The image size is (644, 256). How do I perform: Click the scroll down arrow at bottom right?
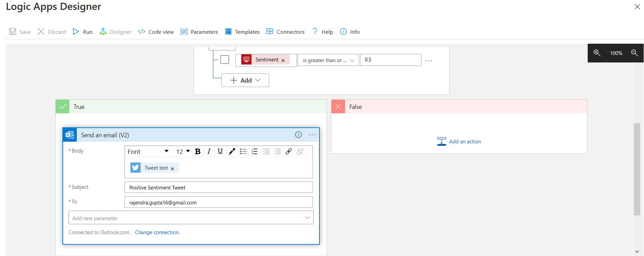click(637, 252)
